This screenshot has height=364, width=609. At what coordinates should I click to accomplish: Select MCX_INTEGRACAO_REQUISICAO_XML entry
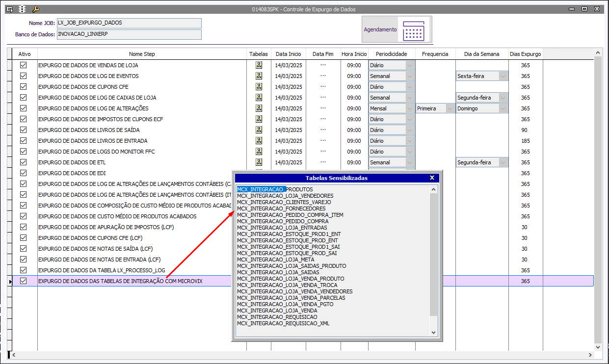coord(283,323)
